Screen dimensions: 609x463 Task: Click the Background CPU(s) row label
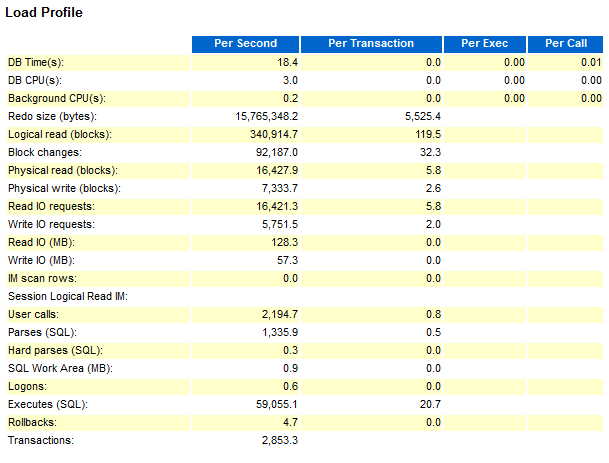click(x=57, y=99)
